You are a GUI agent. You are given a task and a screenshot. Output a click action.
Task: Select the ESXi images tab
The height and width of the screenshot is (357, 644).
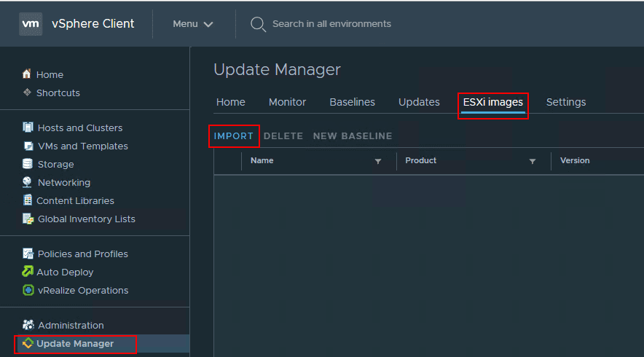(x=493, y=102)
